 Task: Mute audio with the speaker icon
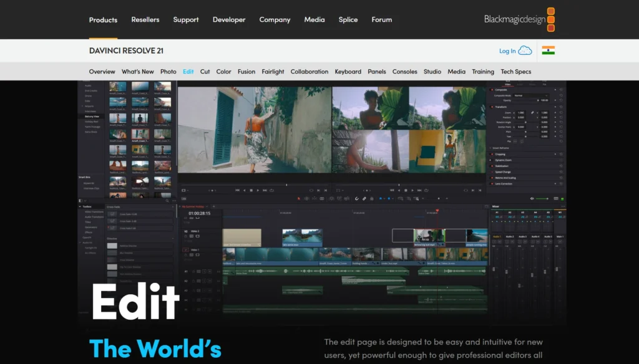[532, 199]
